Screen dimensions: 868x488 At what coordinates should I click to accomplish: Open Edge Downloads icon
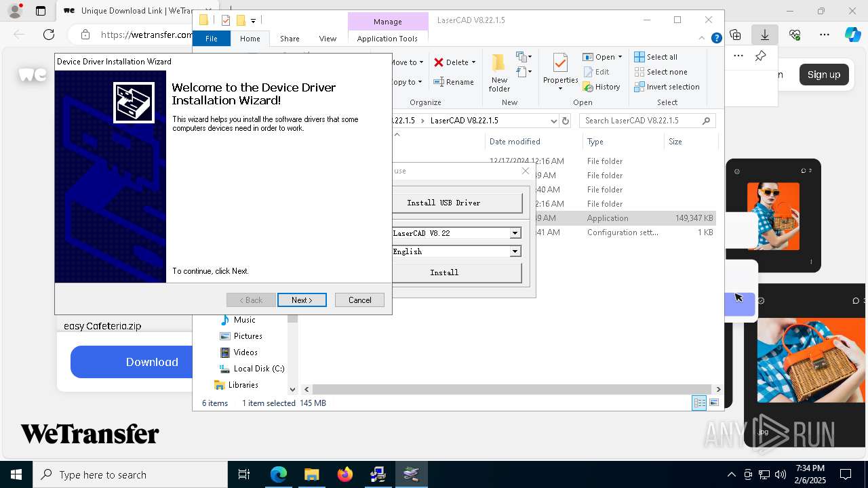764,35
